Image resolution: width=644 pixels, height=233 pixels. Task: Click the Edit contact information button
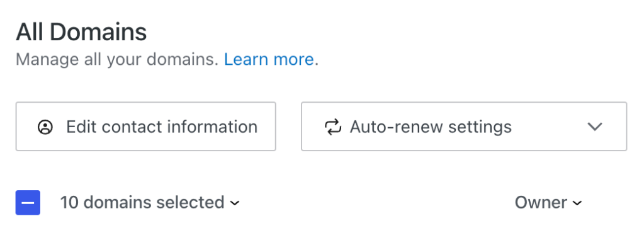point(146,127)
